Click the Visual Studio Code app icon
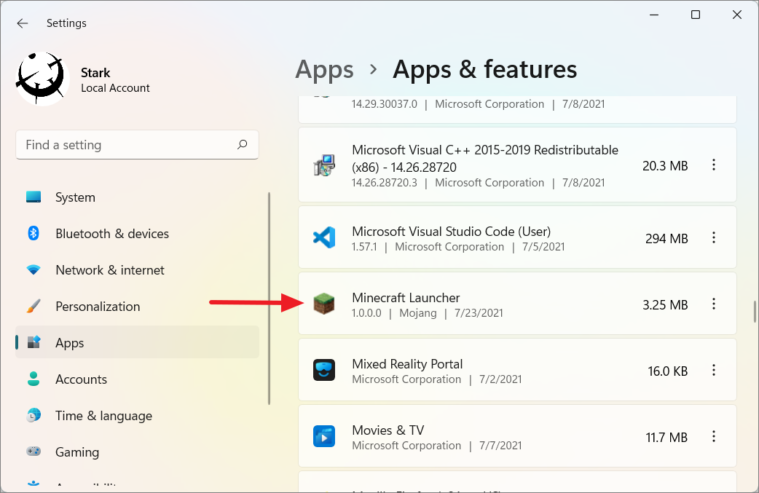This screenshot has height=493, width=759. [x=324, y=238]
